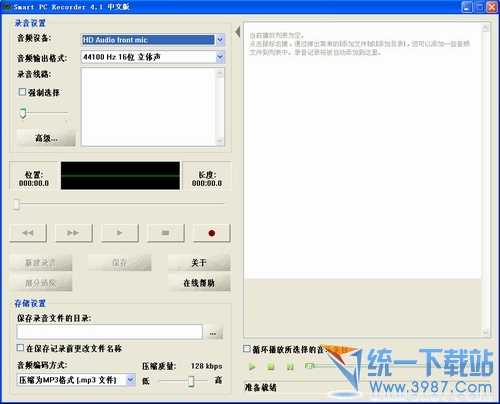Play the selected playlist file with green play icon
Screen dimensions: 500x404
252,367
